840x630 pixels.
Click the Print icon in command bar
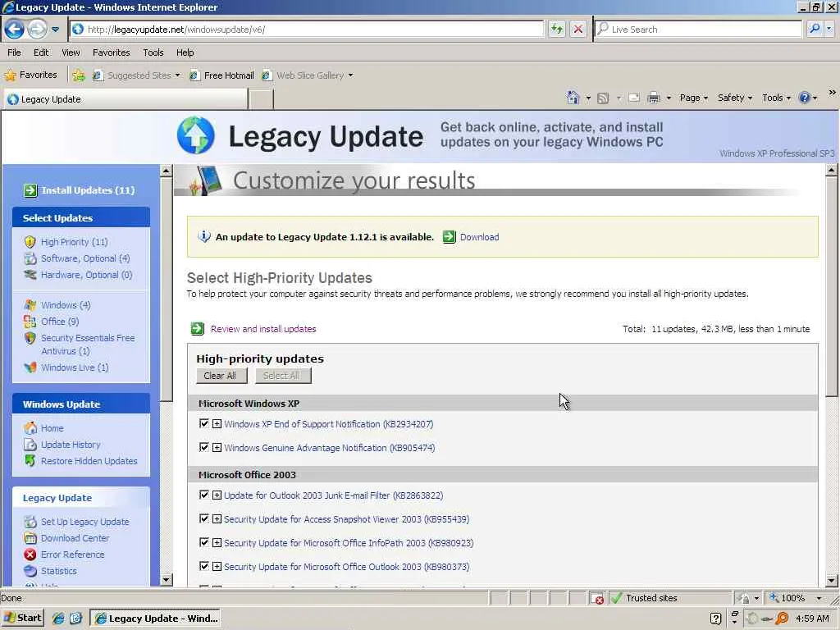654,98
